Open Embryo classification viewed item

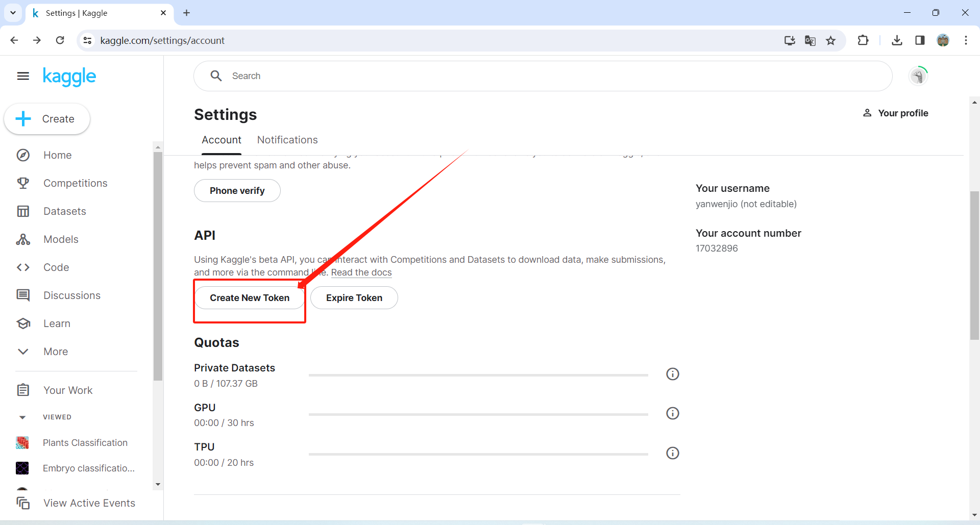tap(88, 468)
